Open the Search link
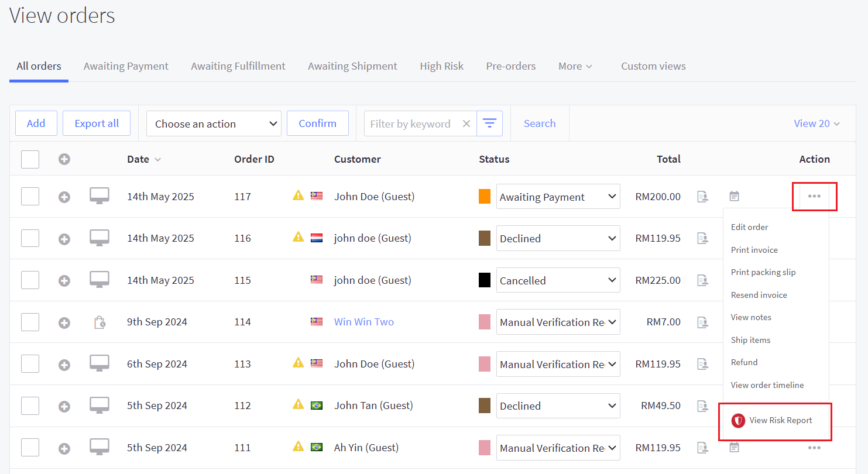This screenshot has height=474, width=868. click(x=540, y=123)
